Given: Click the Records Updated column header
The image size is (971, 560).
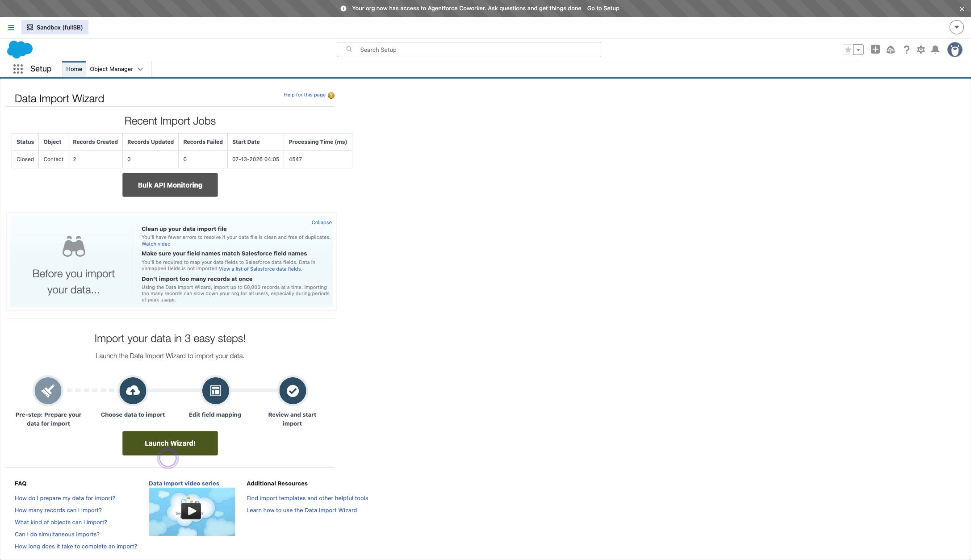Looking at the screenshot, I should [151, 142].
